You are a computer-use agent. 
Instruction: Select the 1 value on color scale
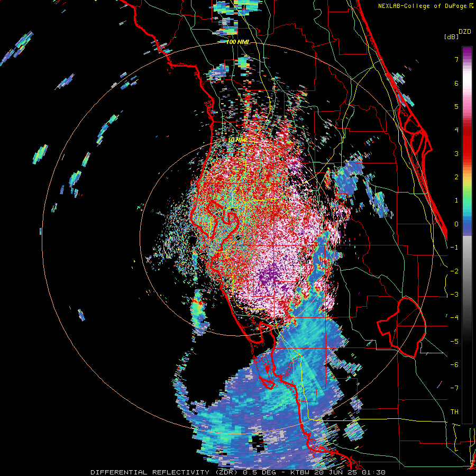[x=456, y=200]
